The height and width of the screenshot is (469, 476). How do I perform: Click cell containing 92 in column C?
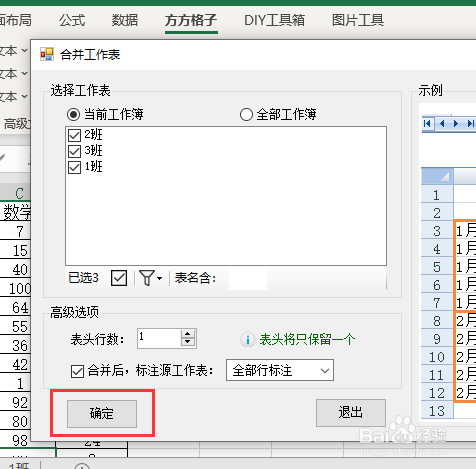click(15, 402)
